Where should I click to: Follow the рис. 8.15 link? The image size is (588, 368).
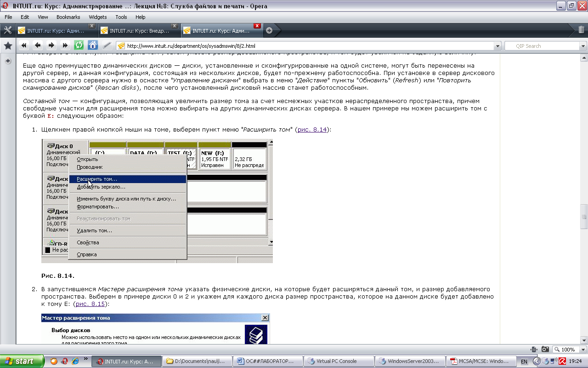click(90, 304)
